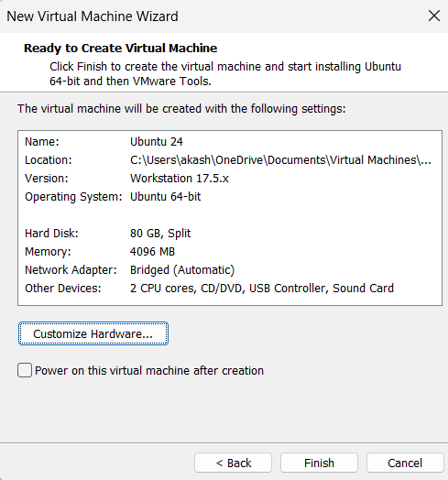
Task: Click the Other Devices list of hardware
Action: click(x=262, y=289)
